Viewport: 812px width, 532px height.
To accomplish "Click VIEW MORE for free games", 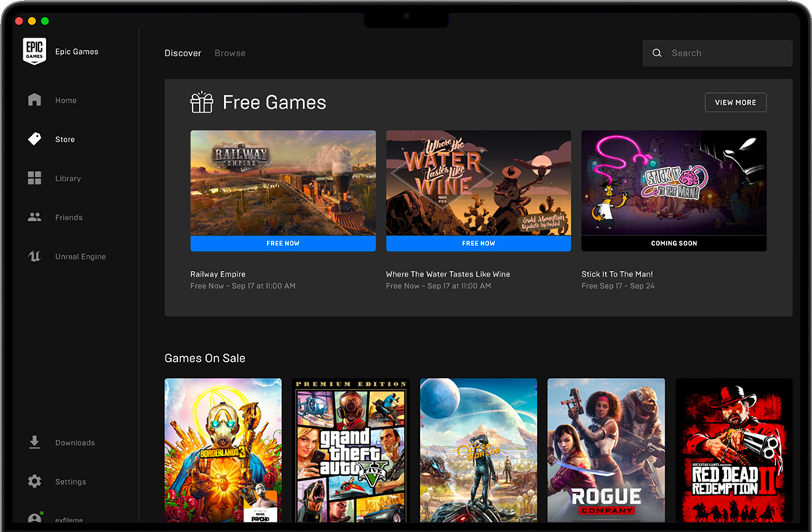I will point(735,102).
